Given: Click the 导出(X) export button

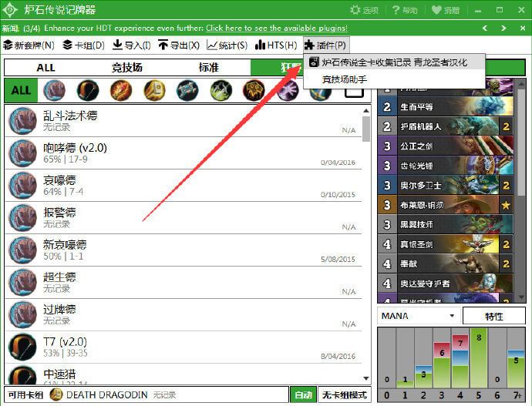Looking at the screenshot, I should coord(179,45).
